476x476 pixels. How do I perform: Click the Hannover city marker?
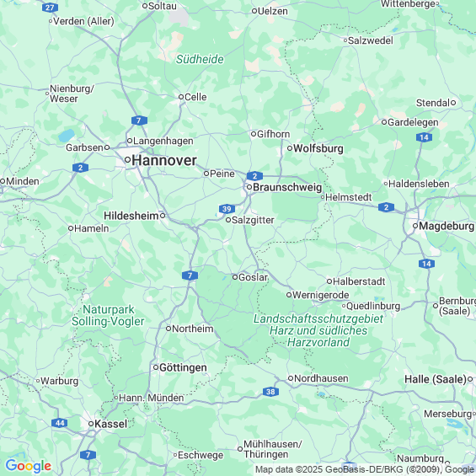tap(127, 160)
